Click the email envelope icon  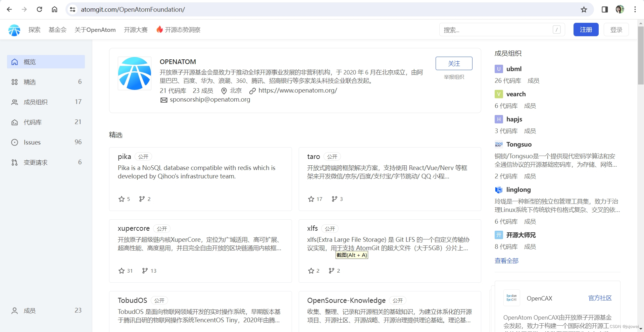pyautogui.click(x=164, y=100)
